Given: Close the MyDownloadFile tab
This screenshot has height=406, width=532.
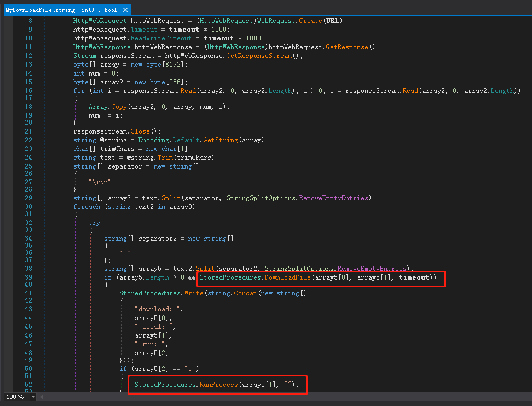Looking at the screenshot, I should 125,10.
